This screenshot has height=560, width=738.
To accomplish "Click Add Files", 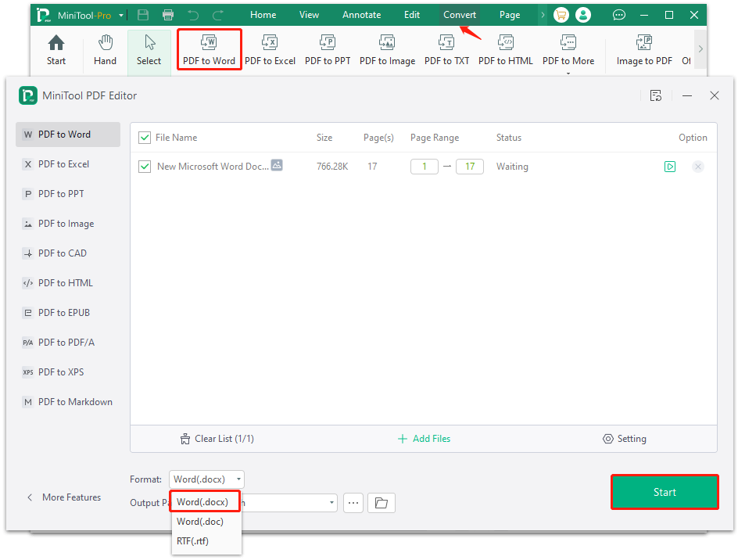I will click(424, 439).
